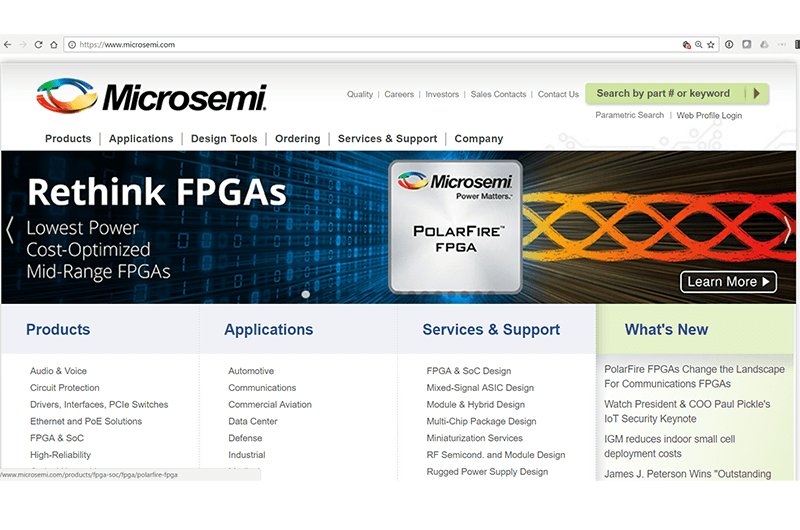Screen dimensions: 800x530
Task: Show next banner slide arrow
Action: tap(788, 230)
